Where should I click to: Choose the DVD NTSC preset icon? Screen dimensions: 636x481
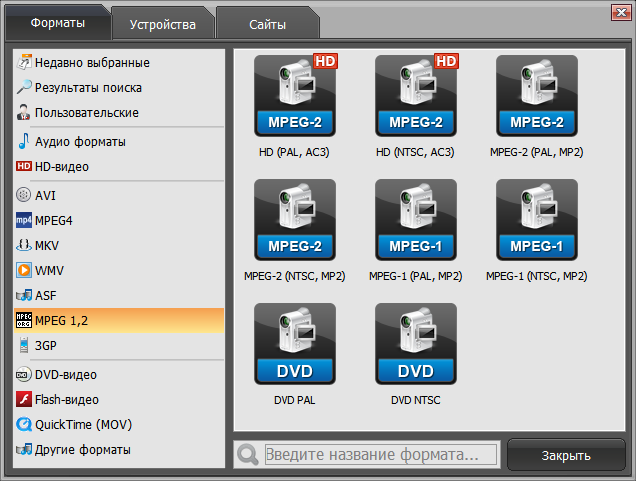tap(416, 344)
